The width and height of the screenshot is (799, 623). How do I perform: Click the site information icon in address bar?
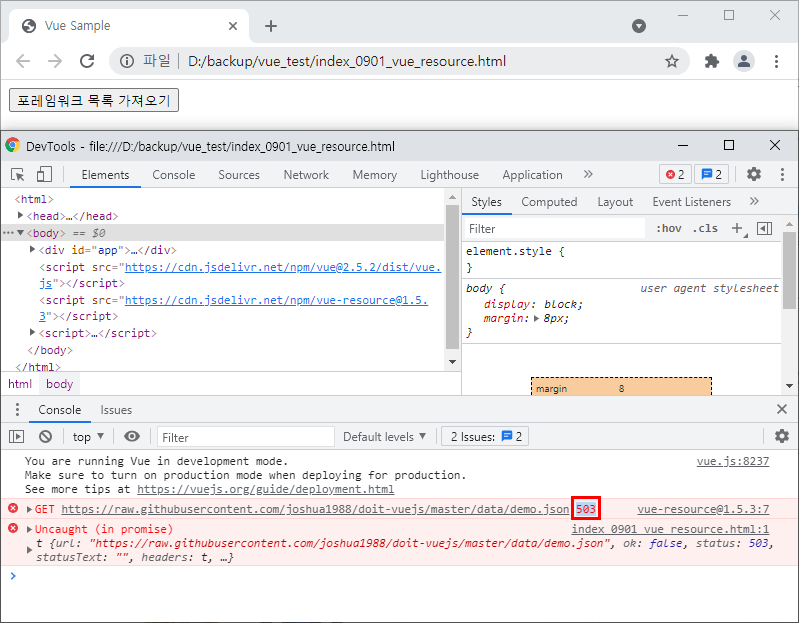click(127, 61)
